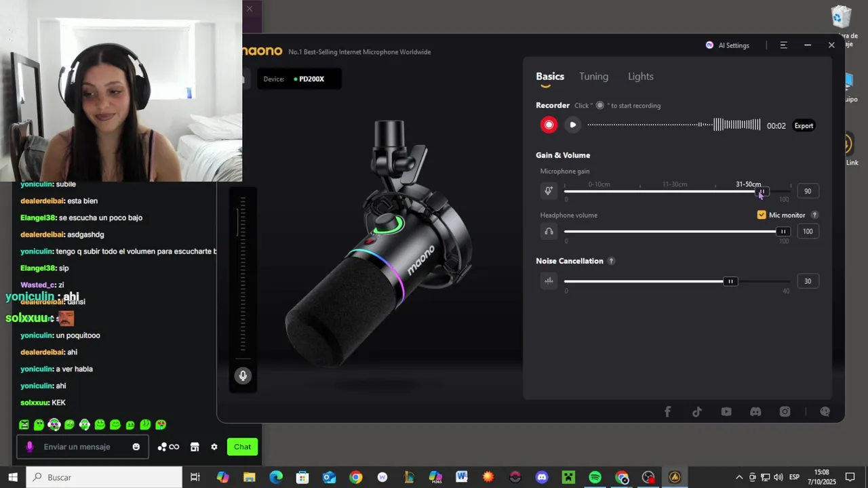Open help for Mic monitor

(x=814, y=215)
